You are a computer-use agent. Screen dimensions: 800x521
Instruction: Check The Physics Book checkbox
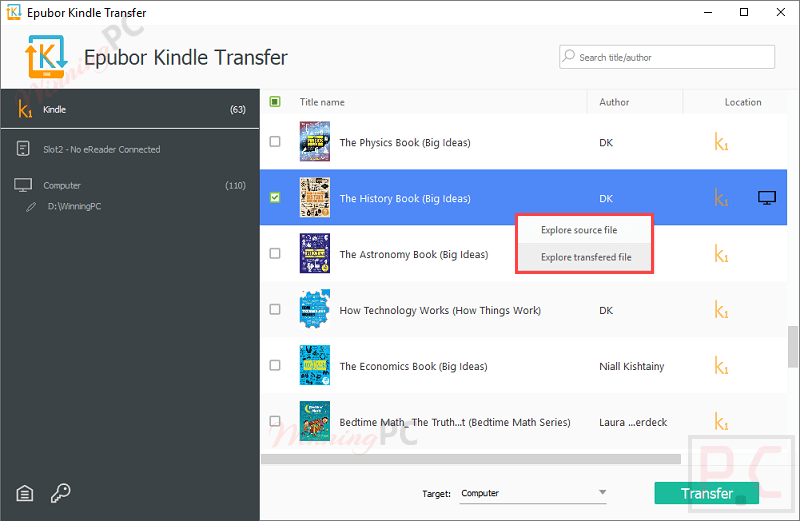tap(275, 141)
